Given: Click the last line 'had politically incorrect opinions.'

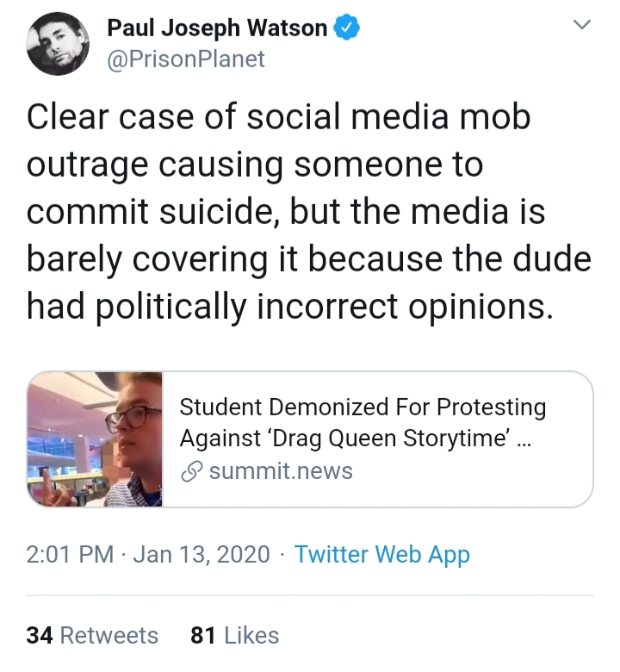Looking at the screenshot, I should 289,307.
